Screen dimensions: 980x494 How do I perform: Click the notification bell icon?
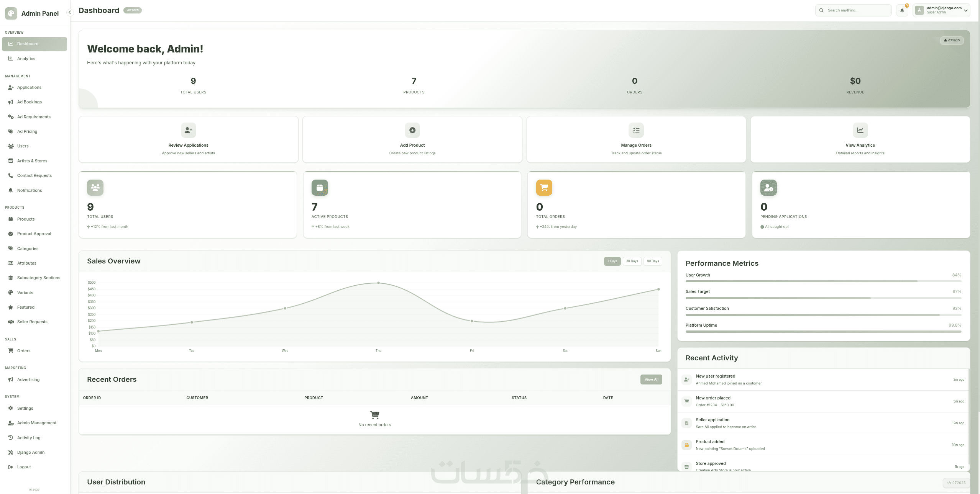902,11
